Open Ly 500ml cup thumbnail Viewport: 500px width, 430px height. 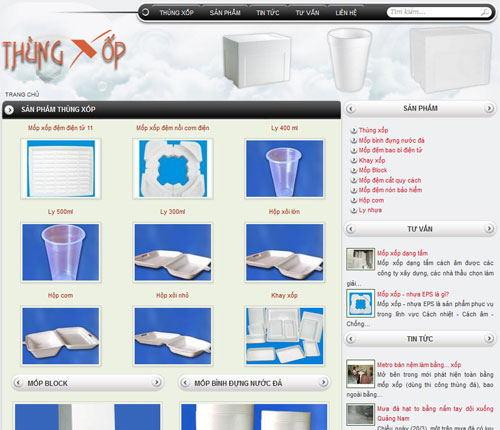click(x=61, y=252)
